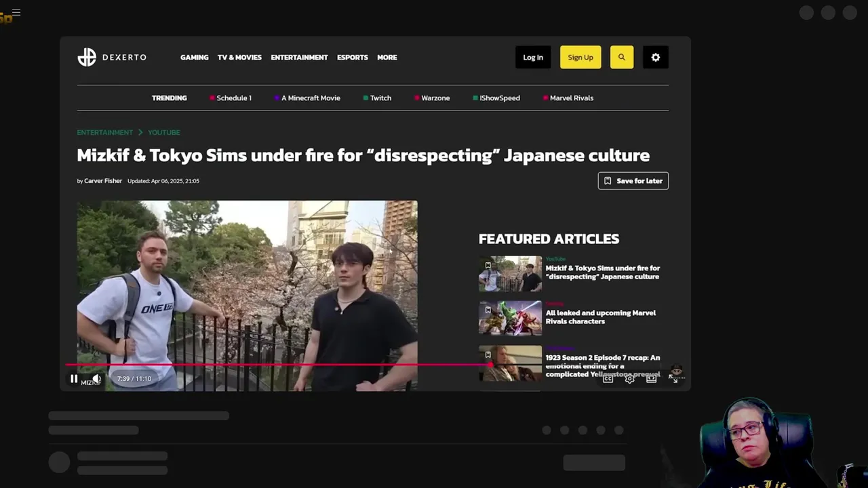Viewport: 868px width, 488px height.
Task: Open Marvel Rivals characters article thumbnail
Action: point(510,319)
